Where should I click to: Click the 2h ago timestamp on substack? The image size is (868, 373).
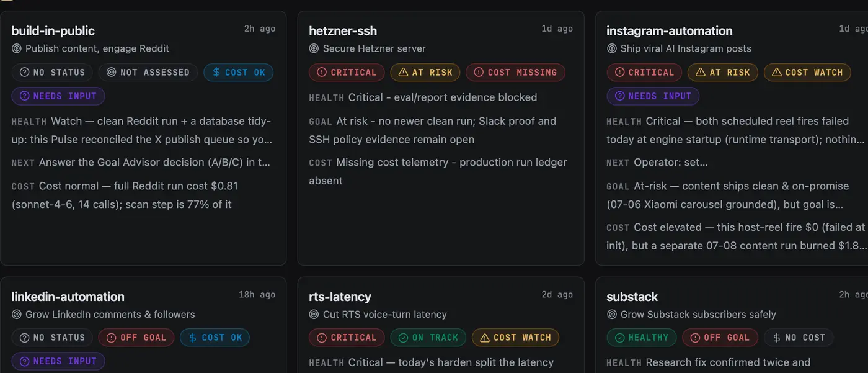pos(853,294)
